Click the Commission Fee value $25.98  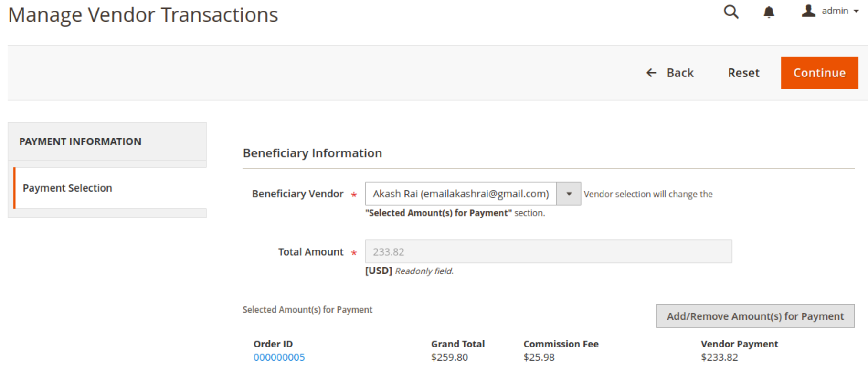(539, 358)
